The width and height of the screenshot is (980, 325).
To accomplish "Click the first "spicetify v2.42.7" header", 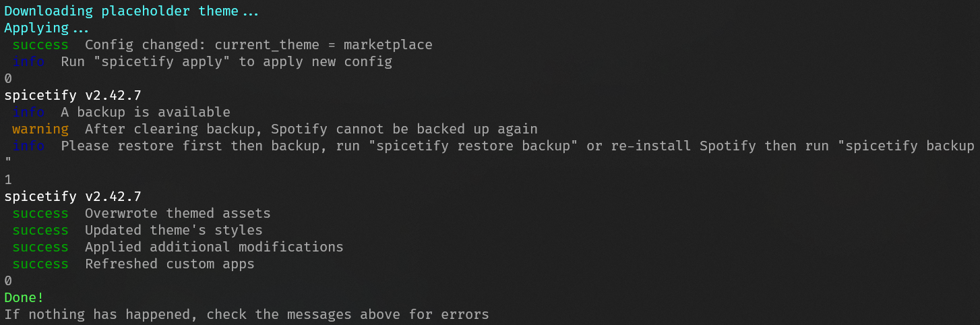I will 73,96.
